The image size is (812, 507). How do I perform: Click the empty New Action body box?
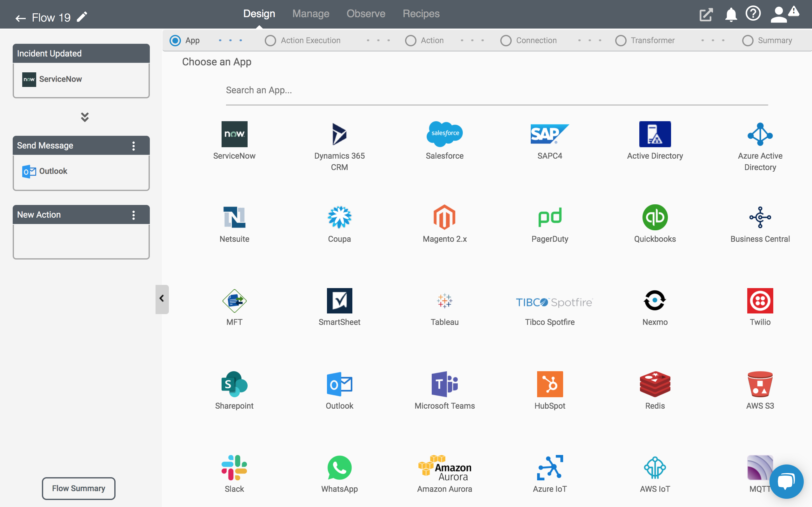coord(81,241)
